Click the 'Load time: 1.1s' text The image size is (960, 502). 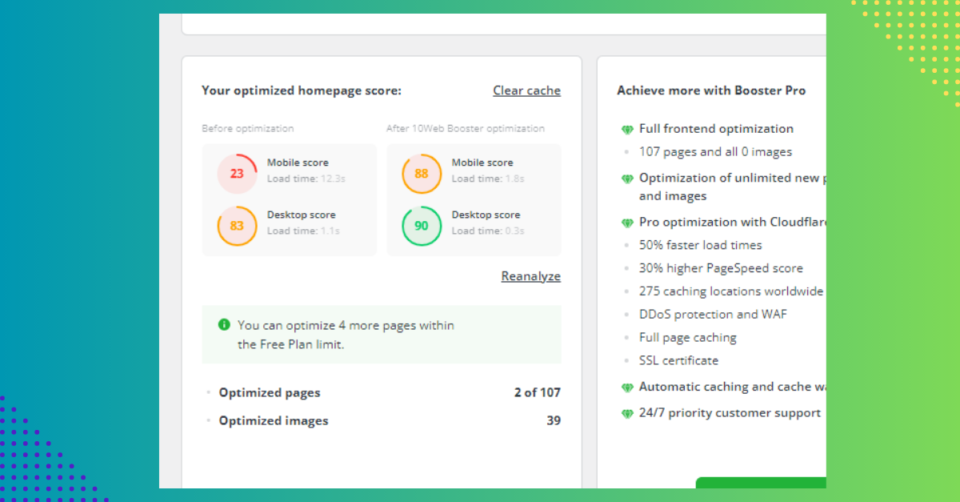point(303,231)
